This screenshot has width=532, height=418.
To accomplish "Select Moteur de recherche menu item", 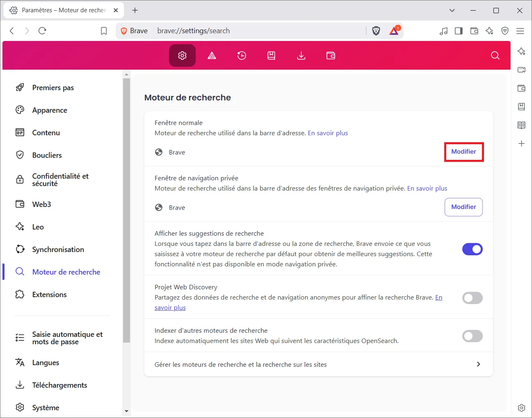I will click(x=66, y=272).
